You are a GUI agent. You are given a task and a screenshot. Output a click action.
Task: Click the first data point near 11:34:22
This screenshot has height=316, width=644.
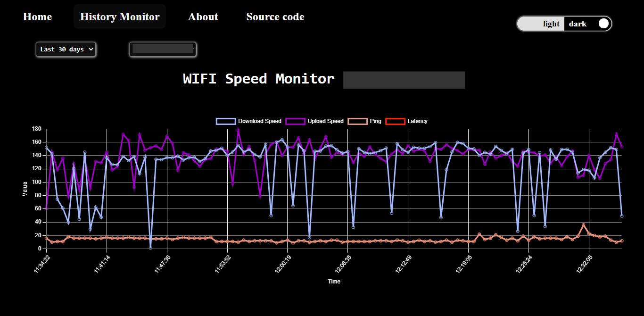tap(45, 148)
